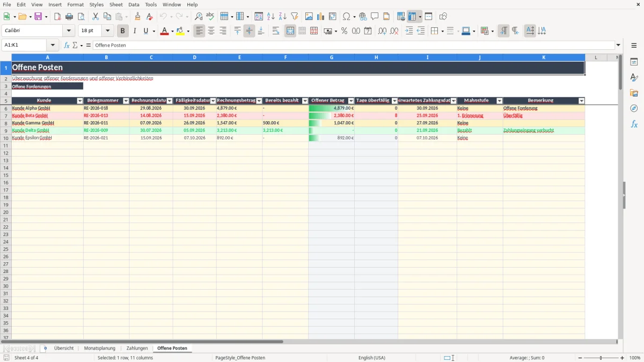Image resolution: width=644 pixels, height=362 pixels.
Task: Open the Sidebar Functions fx panel
Action: pyautogui.click(x=634, y=124)
